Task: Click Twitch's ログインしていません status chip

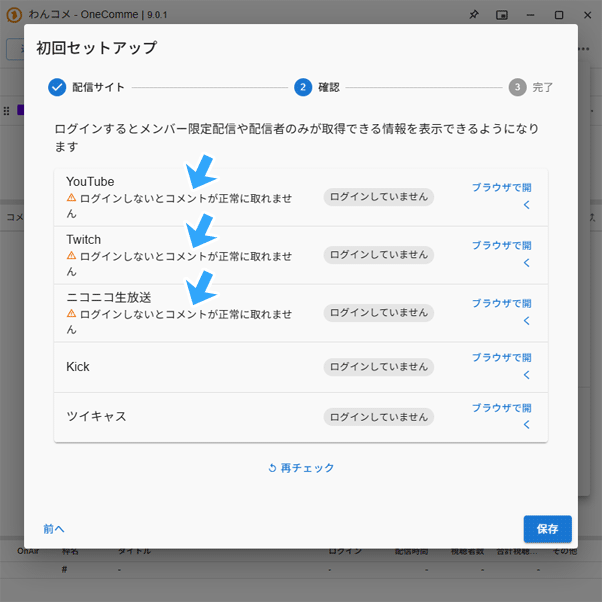Action: (x=379, y=255)
